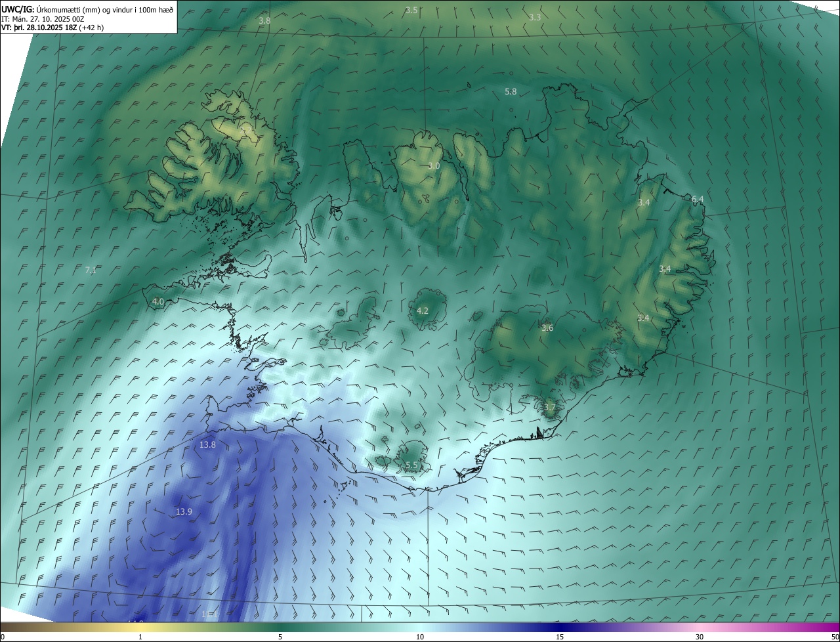Click the 4.0 value label on the map

point(158,302)
